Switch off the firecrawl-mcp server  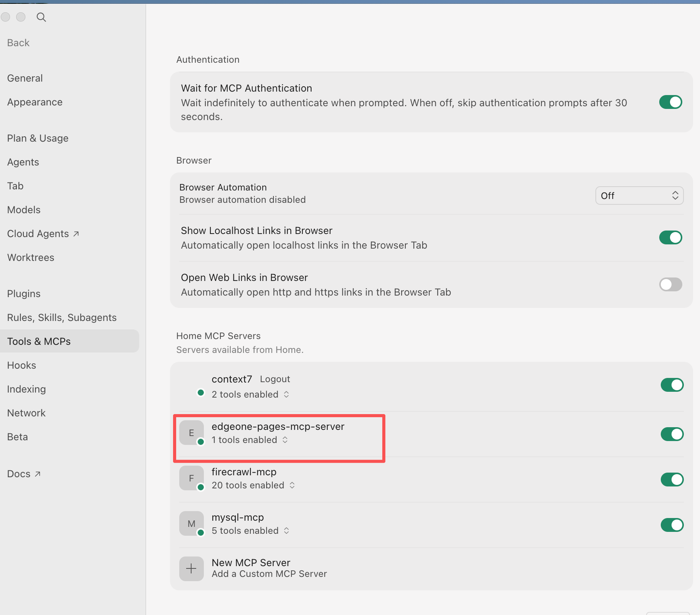(x=672, y=479)
